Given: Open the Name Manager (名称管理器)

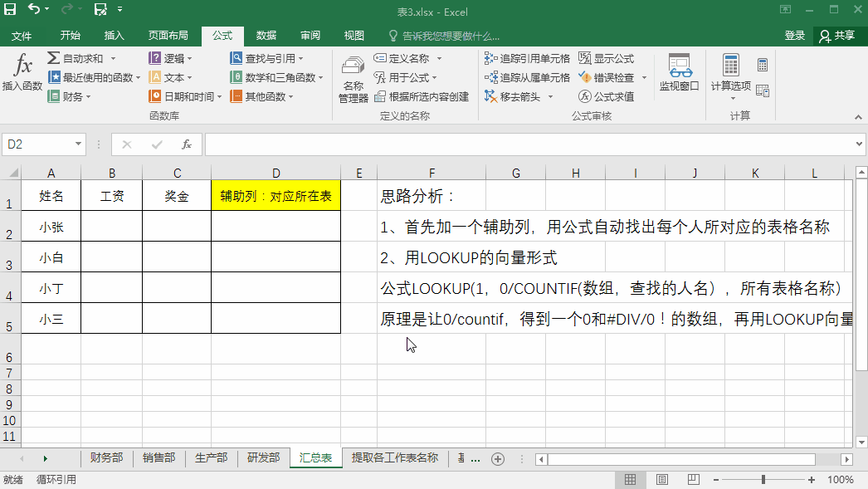Looking at the screenshot, I should click(x=354, y=79).
